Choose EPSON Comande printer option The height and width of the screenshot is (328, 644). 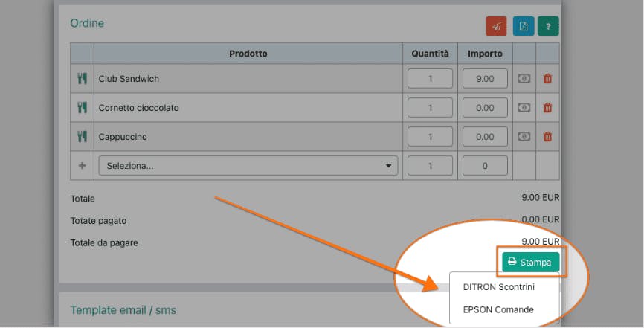point(498,309)
